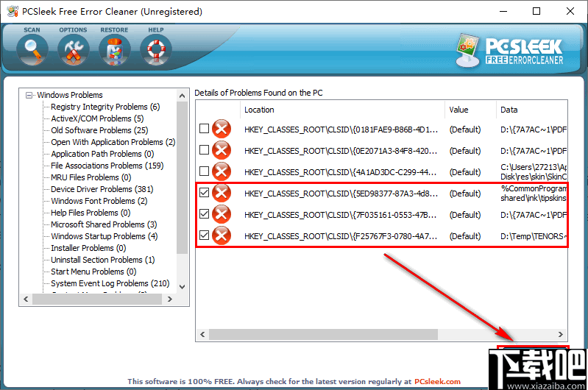Screen dimensions: 588x390
Task: Minimize the PCSleek window
Action: [x=503, y=11]
